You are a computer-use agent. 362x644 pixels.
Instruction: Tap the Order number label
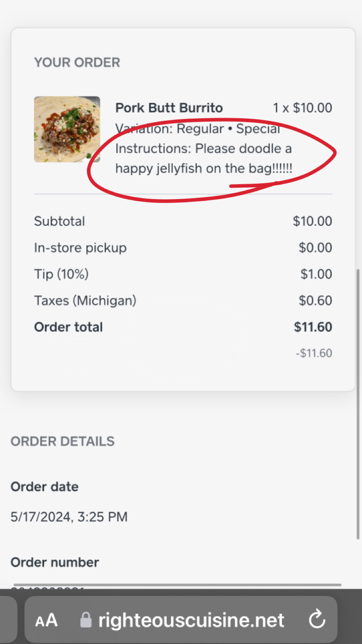(55, 562)
